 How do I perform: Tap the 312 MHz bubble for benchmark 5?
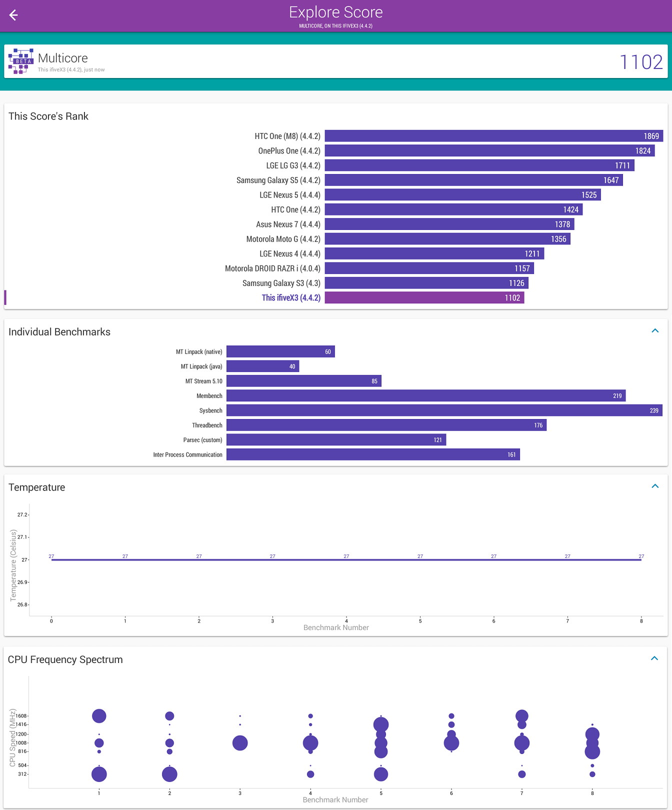[381, 774]
